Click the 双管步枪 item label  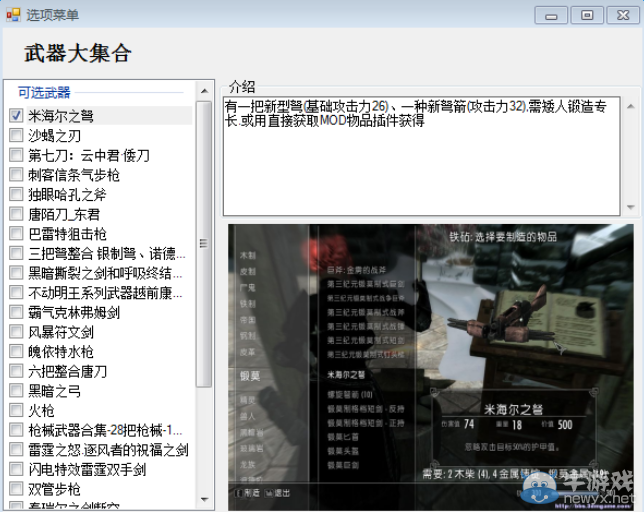tap(54, 489)
